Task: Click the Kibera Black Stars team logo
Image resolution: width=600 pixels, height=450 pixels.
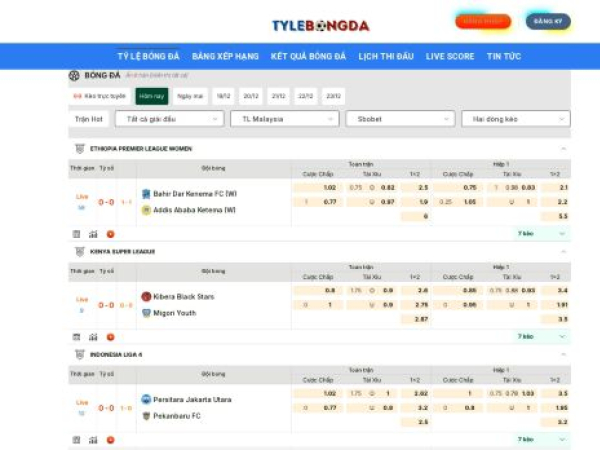Action: pyautogui.click(x=146, y=297)
